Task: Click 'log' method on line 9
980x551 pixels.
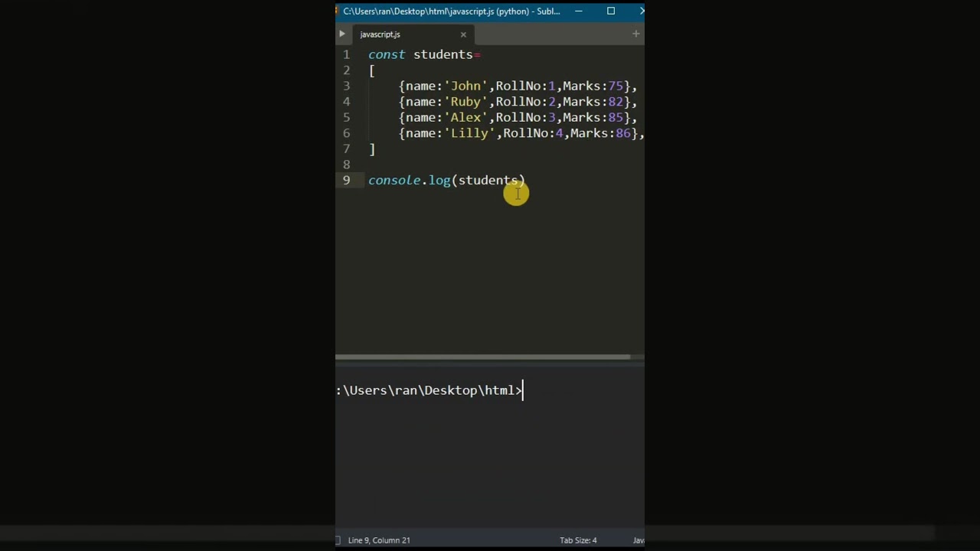Action: click(439, 180)
